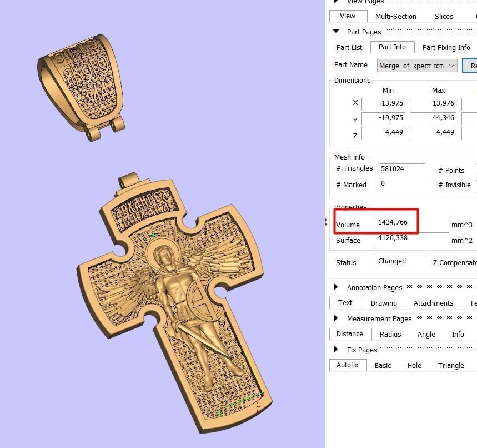This screenshot has width=477, height=448.
Task: Click the bail loop 3D model
Action: point(81,88)
